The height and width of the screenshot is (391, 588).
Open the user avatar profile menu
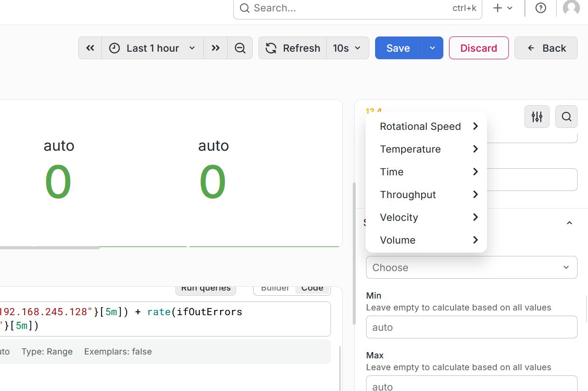pos(571,7)
